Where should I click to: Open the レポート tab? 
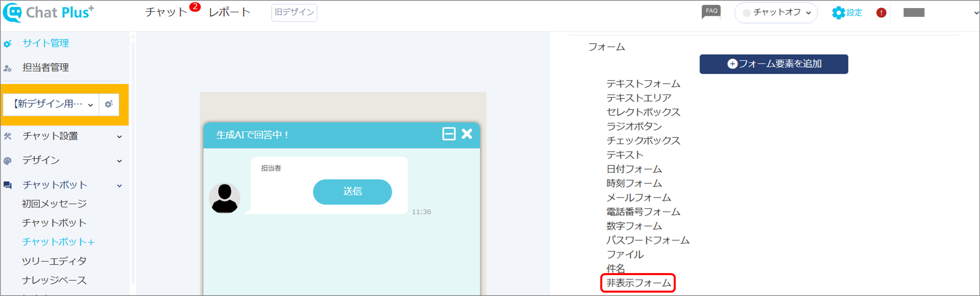pyautogui.click(x=229, y=12)
